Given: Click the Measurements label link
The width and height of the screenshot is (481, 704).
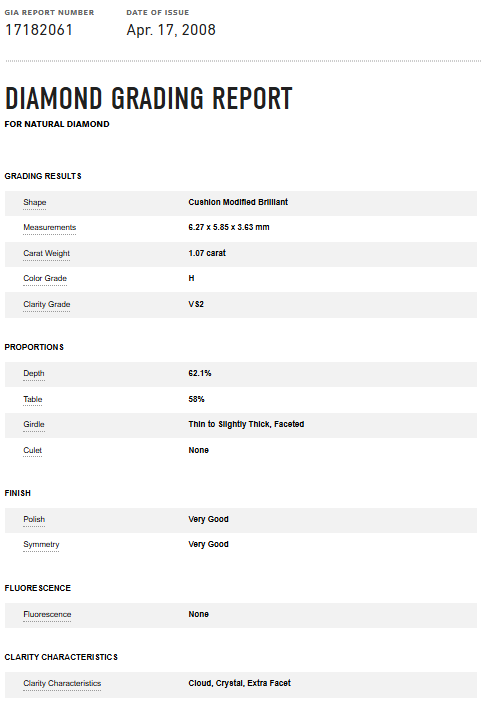Looking at the screenshot, I should (49, 228).
